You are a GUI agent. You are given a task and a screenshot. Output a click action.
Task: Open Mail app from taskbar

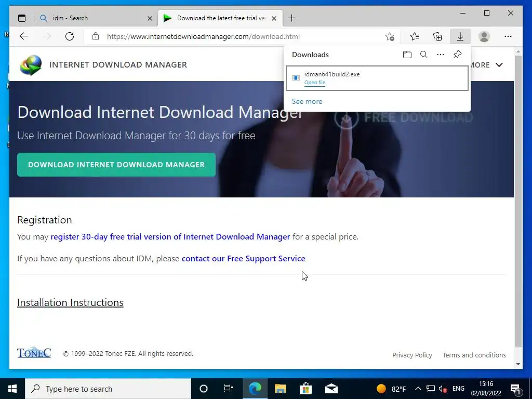coord(331,389)
